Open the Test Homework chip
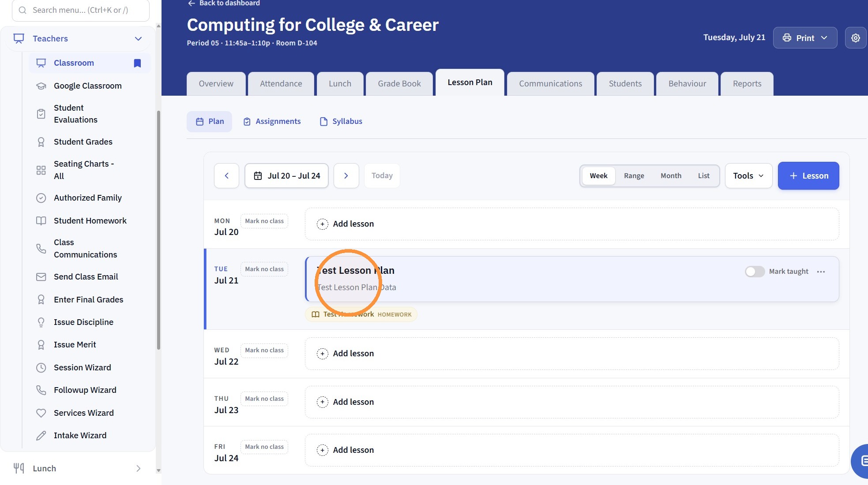 coord(361,314)
